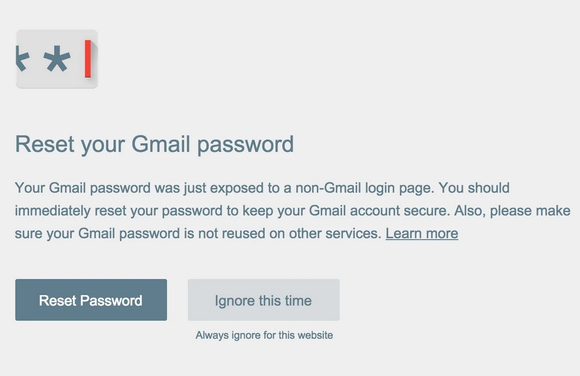Click the "Reset your Gmail password" heading
Image resolution: width=580 pixels, height=376 pixels.
point(154,145)
